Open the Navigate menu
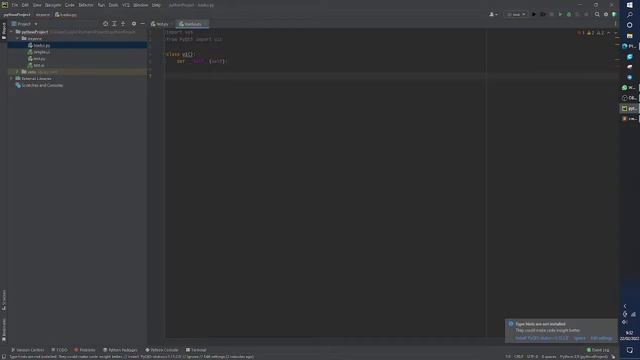 point(53,5)
